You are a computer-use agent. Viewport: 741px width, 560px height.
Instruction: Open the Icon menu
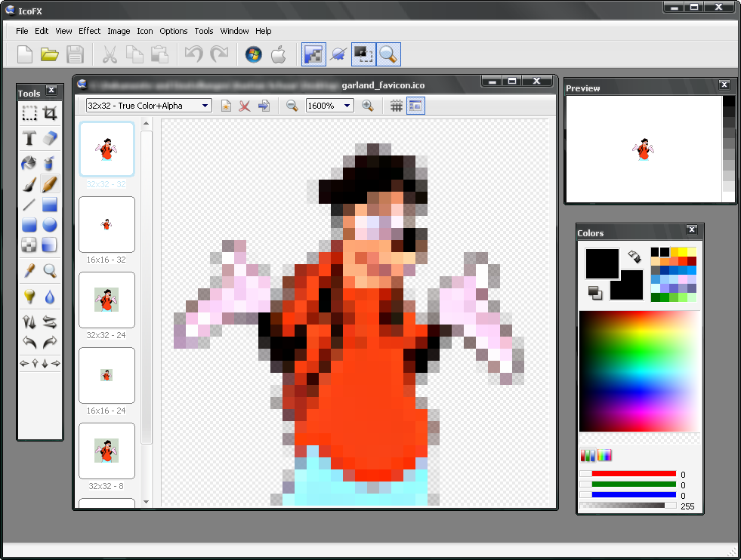144,31
